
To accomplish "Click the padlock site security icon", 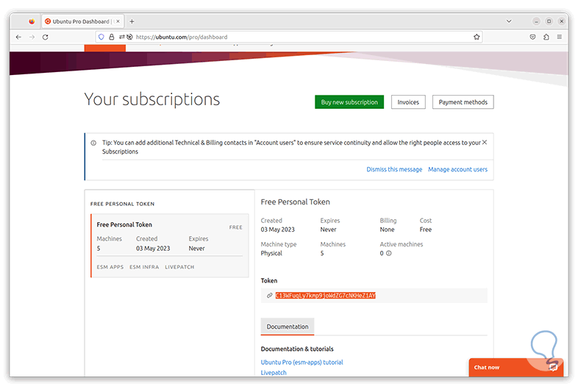I will click(x=111, y=37).
